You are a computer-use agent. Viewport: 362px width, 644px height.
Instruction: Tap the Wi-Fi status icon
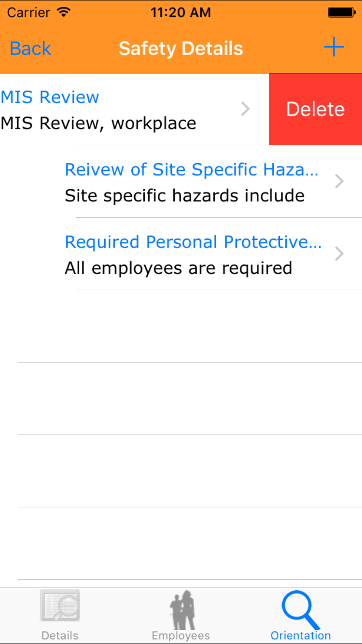63,13
